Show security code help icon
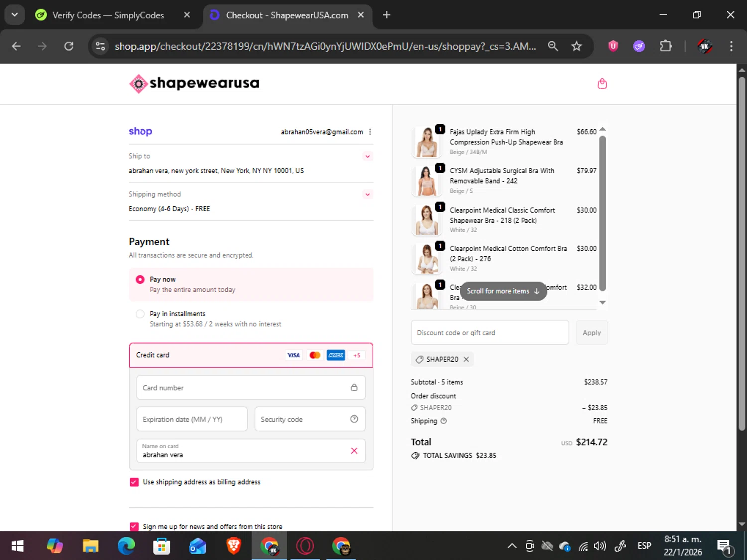747x560 pixels. [354, 419]
